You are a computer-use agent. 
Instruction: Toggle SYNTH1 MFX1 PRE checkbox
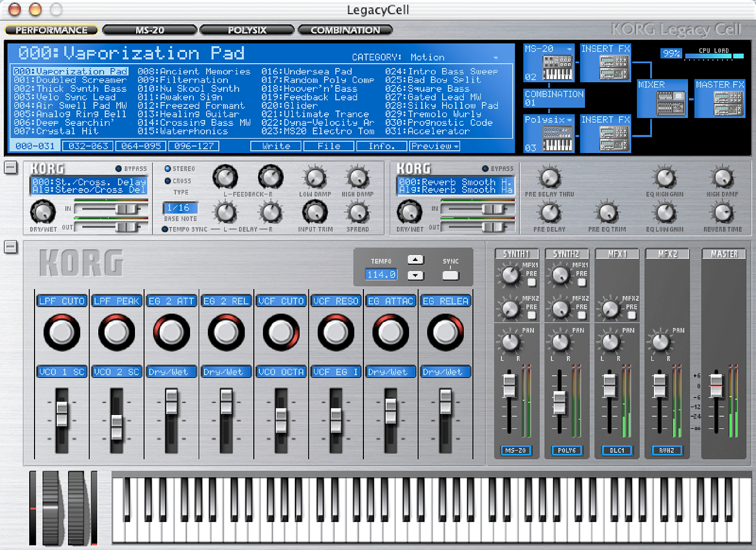point(531,282)
